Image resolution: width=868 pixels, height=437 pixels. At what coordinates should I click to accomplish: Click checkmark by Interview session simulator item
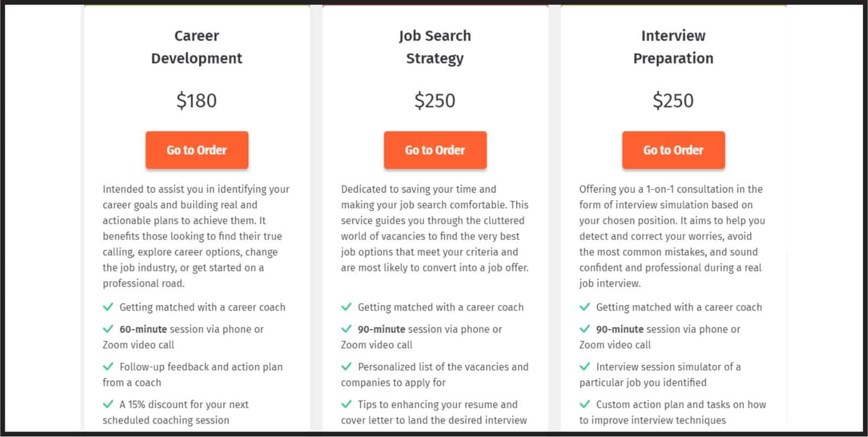click(584, 367)
